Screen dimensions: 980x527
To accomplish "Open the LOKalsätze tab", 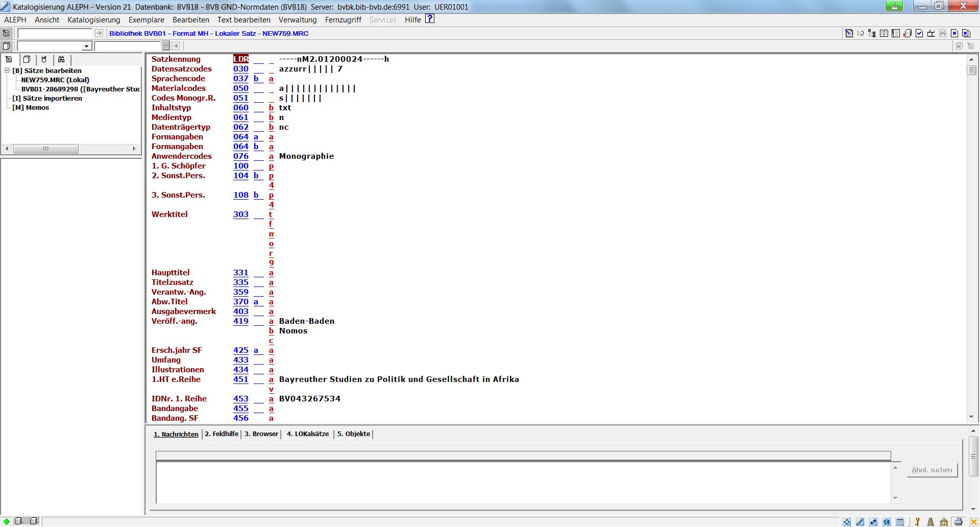I will 307,434.
